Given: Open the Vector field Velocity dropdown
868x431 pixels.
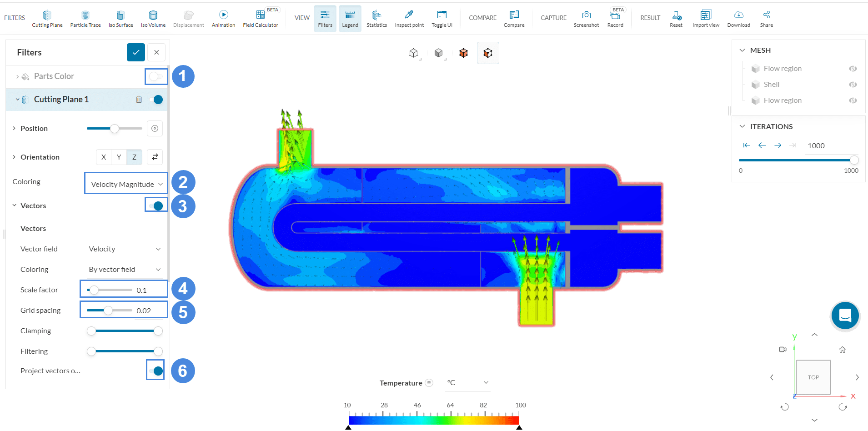Looking at the screenshot, I should coord(125,249).
